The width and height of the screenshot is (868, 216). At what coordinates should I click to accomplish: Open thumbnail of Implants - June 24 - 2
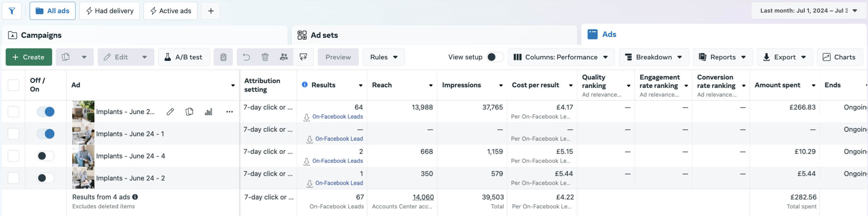(83, 178)
